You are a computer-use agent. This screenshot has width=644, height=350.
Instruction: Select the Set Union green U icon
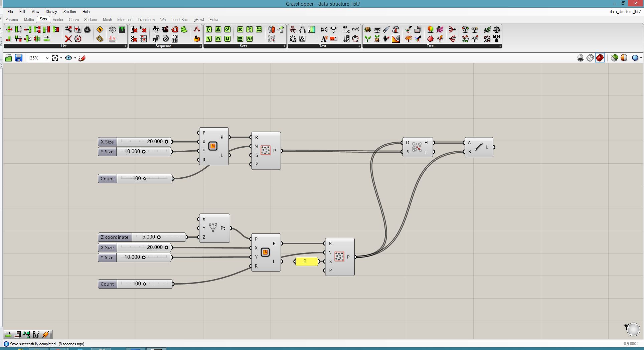(x=227, y=39)
